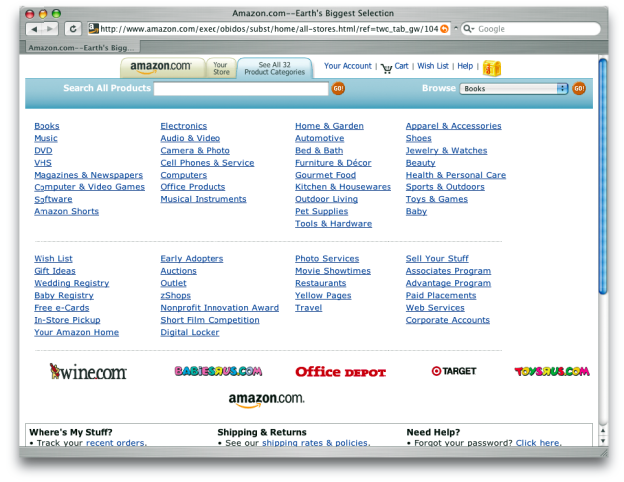Click the Google search magnifier icon
The width and height of the screenshot is (624, 482).
coord(468,29)
